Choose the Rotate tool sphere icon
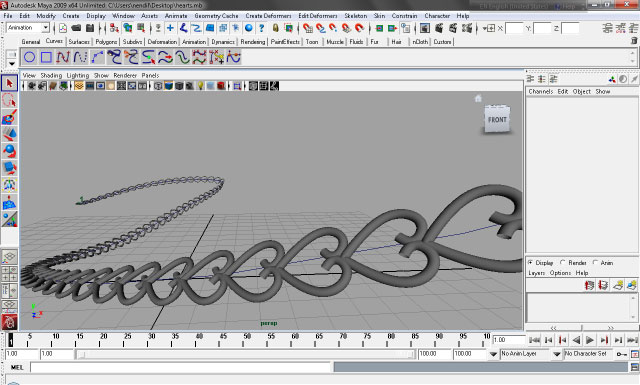This screenshot has height=385, width=640. click(9, 151)
